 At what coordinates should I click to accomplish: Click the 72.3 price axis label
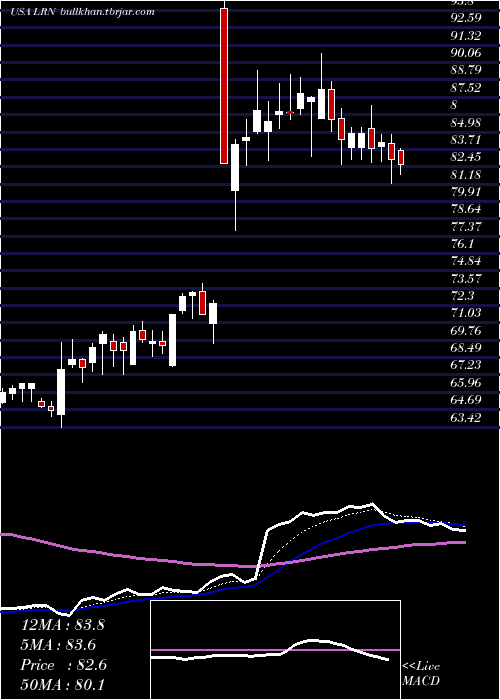click(462, 296)
